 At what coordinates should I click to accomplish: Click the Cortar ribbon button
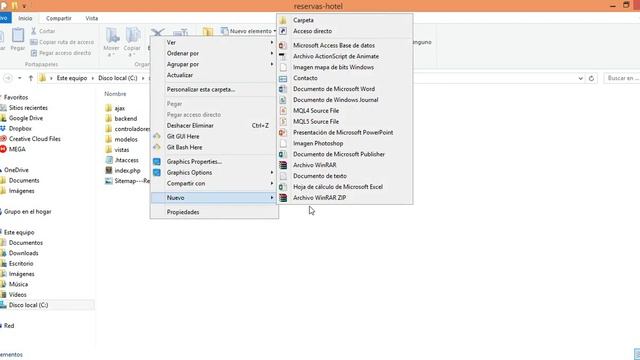43,31
